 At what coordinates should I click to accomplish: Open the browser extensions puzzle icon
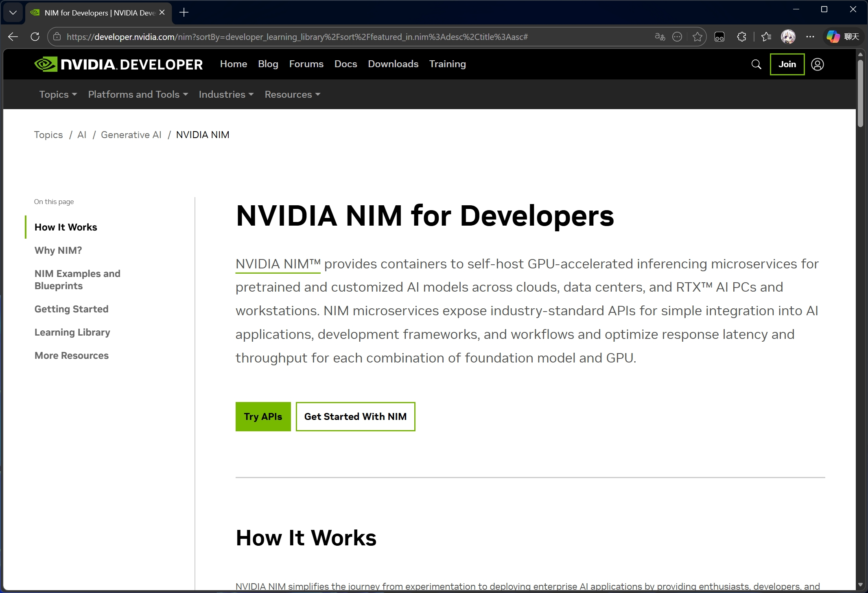pyautogui.click(x=741, y=37)
